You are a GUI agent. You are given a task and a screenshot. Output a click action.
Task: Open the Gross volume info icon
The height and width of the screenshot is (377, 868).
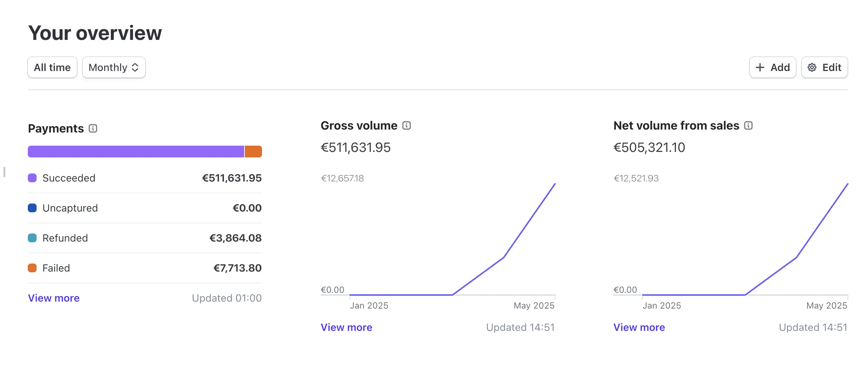point(407,126)
